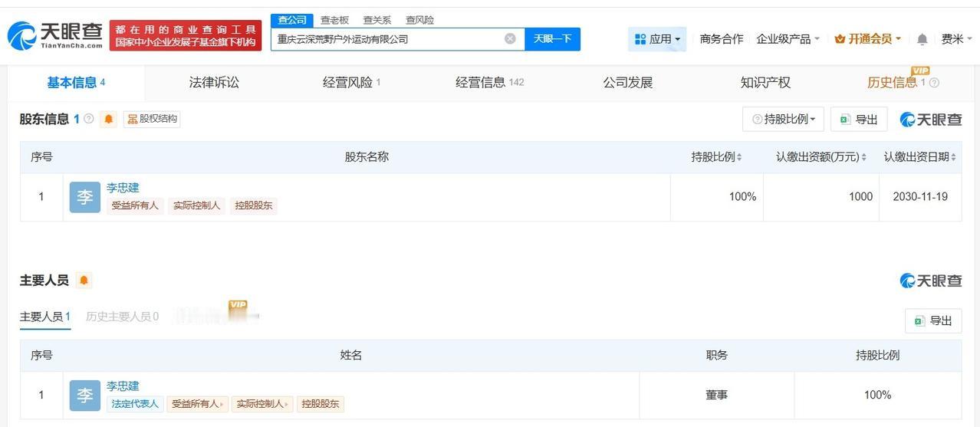The image size is (980, 427).
Task: Expand the 企业级产品 dropdown
Action: tap(788, 38)
